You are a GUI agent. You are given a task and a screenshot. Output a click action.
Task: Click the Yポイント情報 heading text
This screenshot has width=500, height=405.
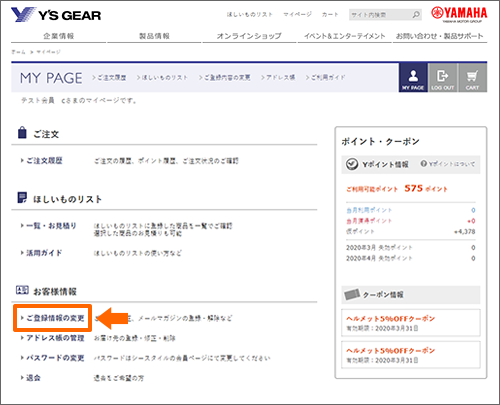[x=385, y=164]
